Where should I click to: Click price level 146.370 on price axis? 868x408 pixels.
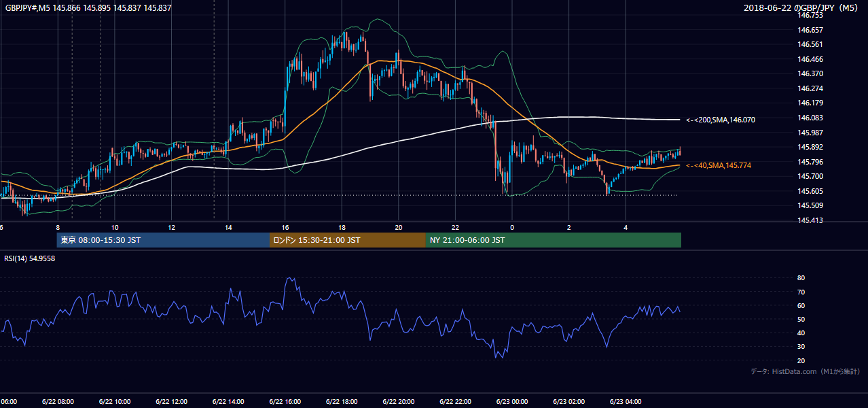point(810,73)
